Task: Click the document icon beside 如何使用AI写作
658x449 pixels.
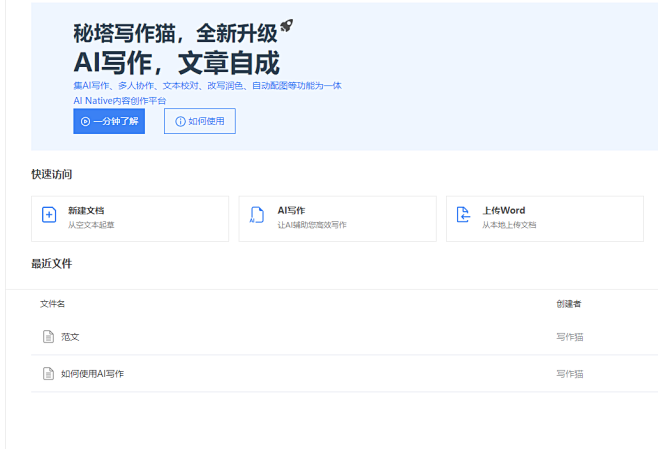Action: (x=48, y=373)
